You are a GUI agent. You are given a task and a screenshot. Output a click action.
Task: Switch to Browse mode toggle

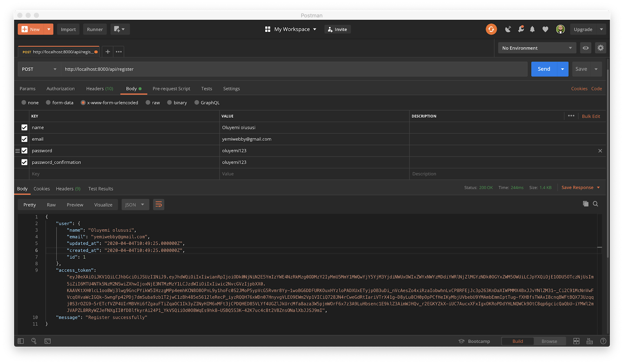pos(549,341)
